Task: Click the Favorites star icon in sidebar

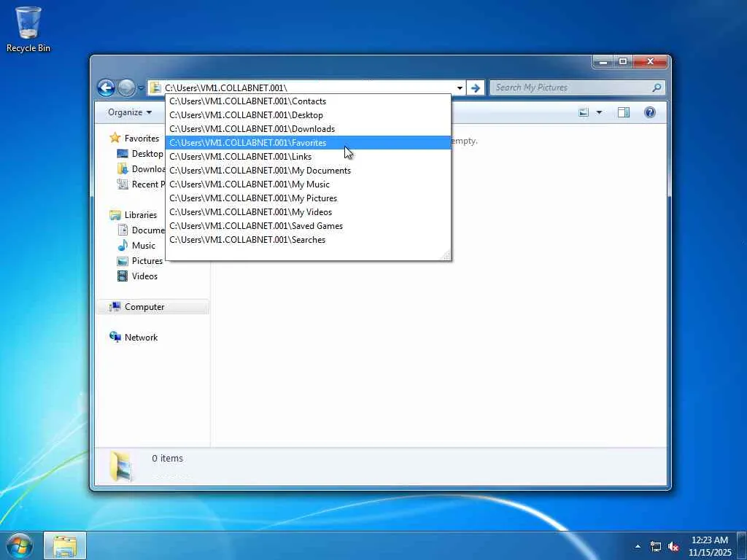Action: click(x=115, y=138)
